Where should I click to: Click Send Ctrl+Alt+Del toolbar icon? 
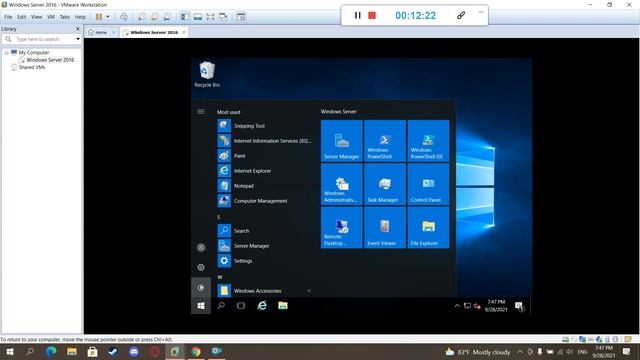[x=124, y=17]
